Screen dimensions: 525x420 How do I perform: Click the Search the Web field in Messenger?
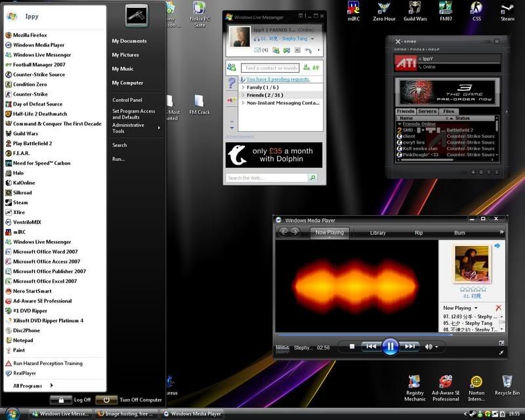tap(266, 178)
